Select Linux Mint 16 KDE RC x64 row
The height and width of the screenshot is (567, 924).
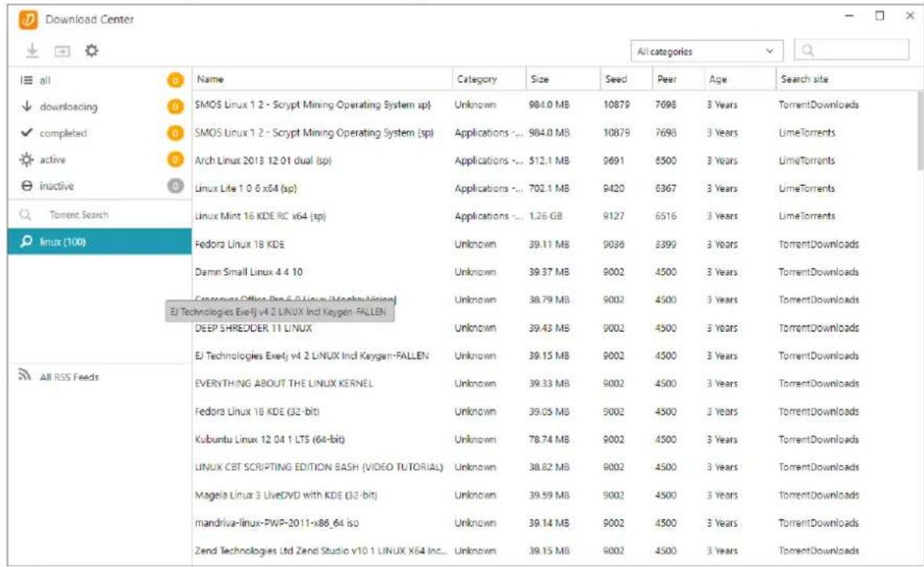point(554,216)
